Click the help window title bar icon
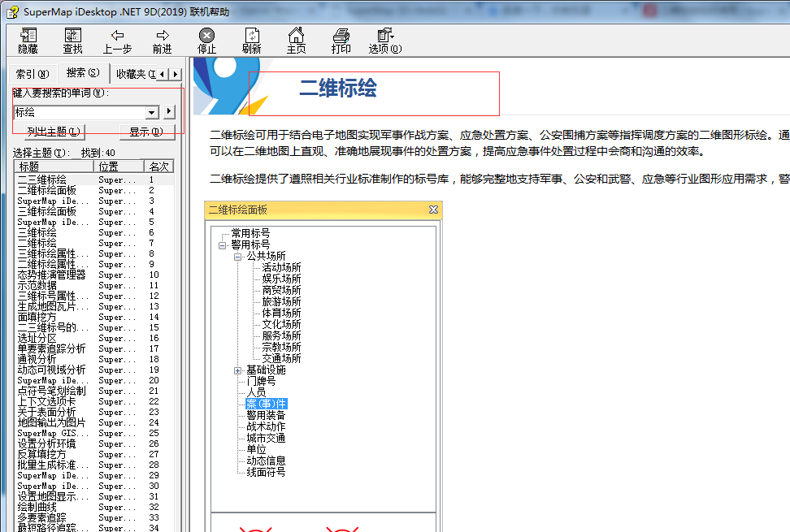The image size is (790, 532). point(12,11)
